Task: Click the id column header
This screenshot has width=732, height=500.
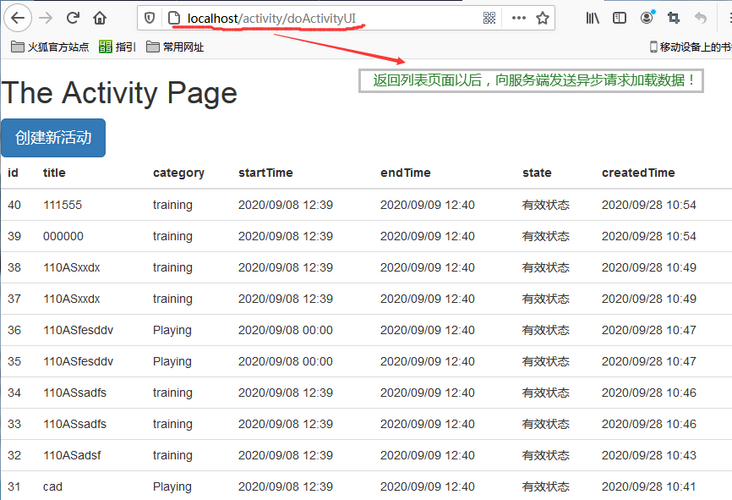Action: click(x=13, y=173)
